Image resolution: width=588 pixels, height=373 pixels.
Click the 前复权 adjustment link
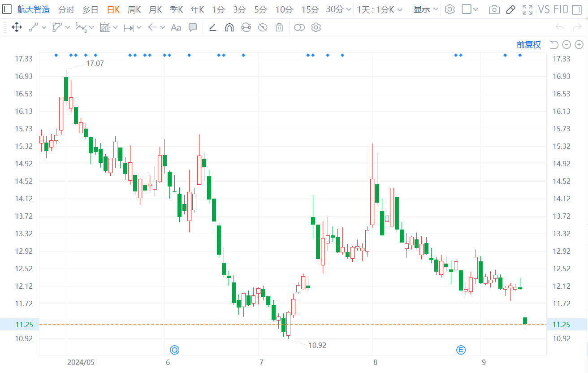point(529,44)
